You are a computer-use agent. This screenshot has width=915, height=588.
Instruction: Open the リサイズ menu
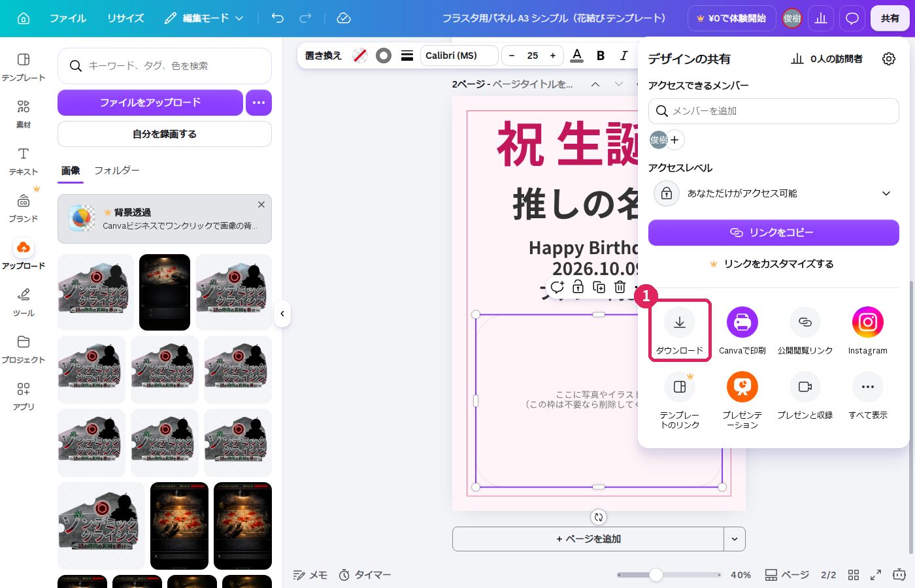pyautogui.click(x=125, y=18)
